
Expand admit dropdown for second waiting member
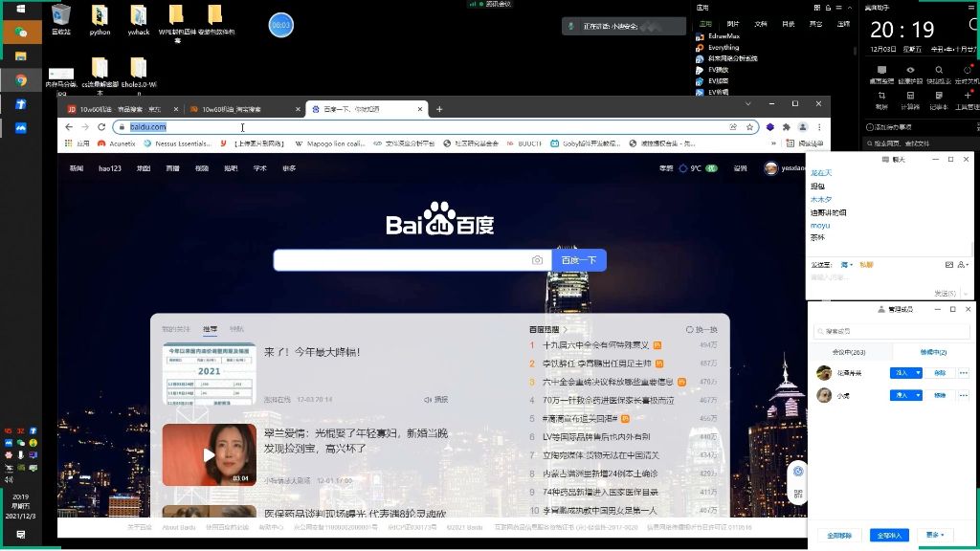click(x=918, y=395)
